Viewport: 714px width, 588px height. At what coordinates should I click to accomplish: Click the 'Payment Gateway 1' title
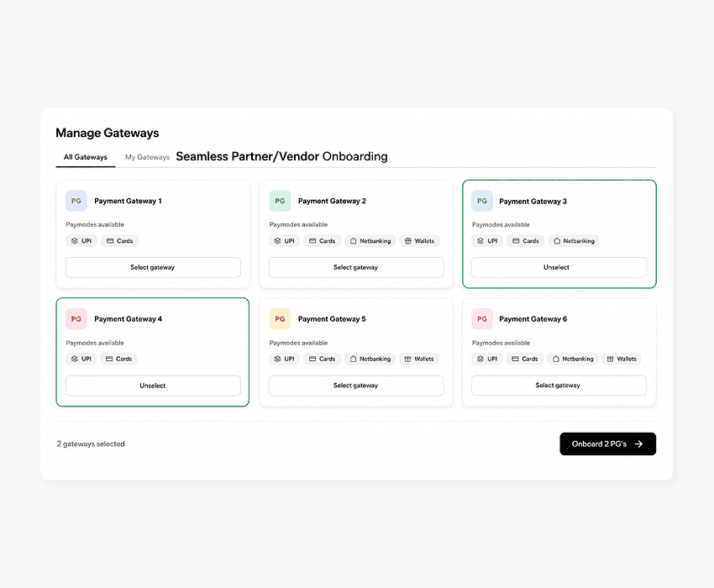(x=128, y=201)
